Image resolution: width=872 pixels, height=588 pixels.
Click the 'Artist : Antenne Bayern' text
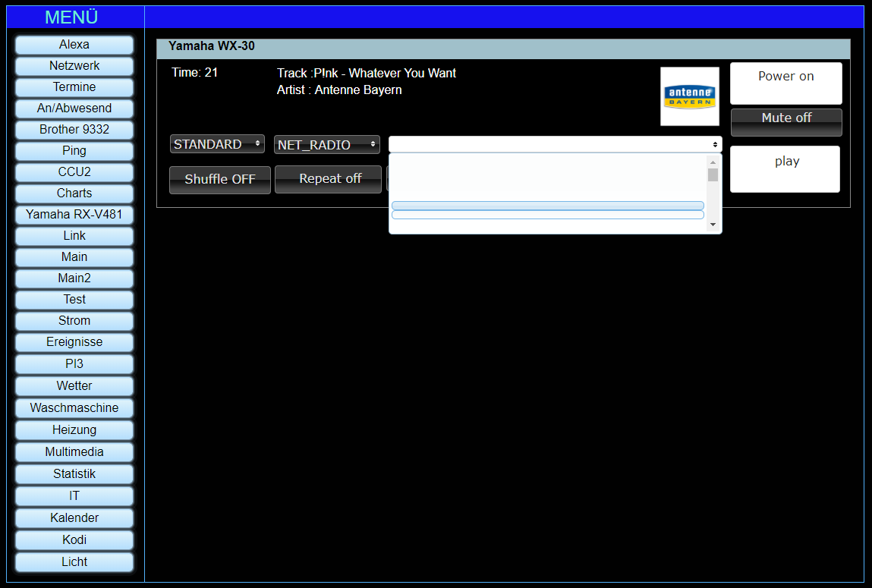coord(339,90)
